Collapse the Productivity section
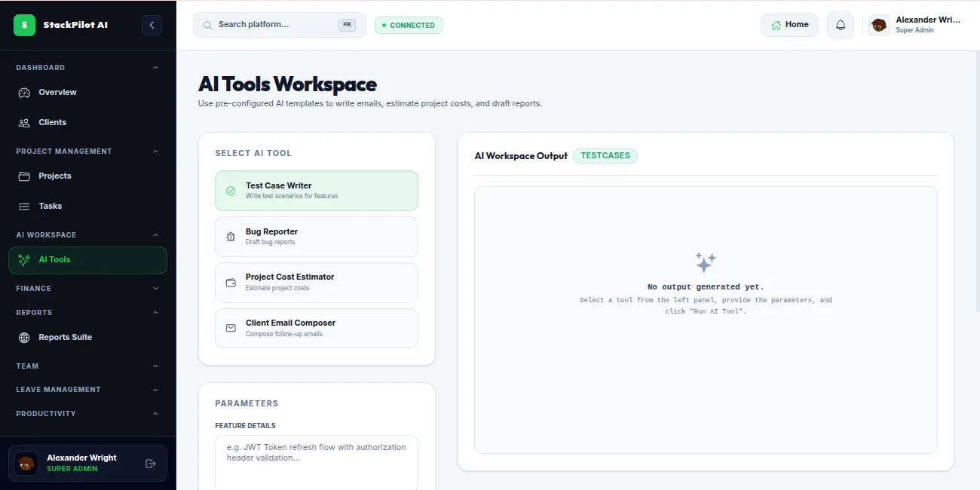The height and width of the screenshot is (490, 980). click(x=156, y=414)
